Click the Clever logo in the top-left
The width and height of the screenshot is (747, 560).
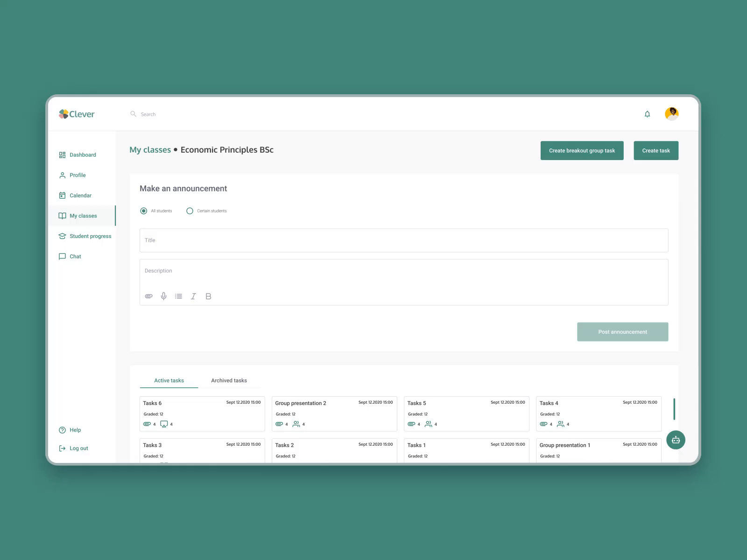[77, 114]
